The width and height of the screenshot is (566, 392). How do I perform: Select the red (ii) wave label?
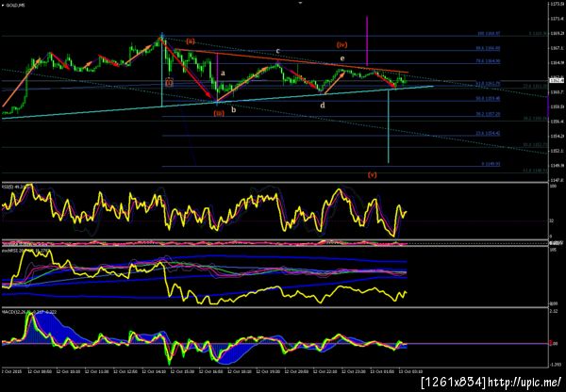pos(191,41)
